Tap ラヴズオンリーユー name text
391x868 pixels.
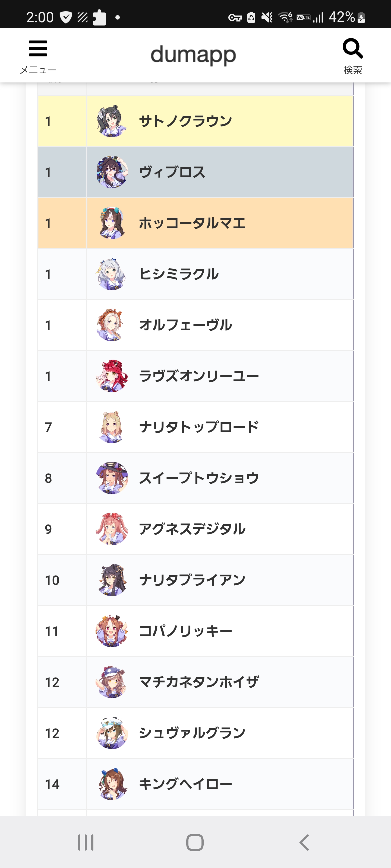tap(199, 376)
